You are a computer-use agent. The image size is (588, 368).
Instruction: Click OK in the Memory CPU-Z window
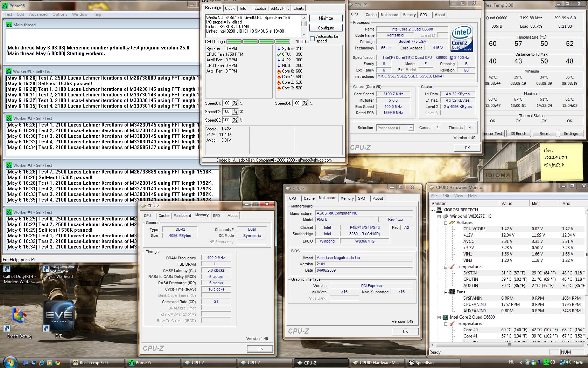[x=260, y=349]
